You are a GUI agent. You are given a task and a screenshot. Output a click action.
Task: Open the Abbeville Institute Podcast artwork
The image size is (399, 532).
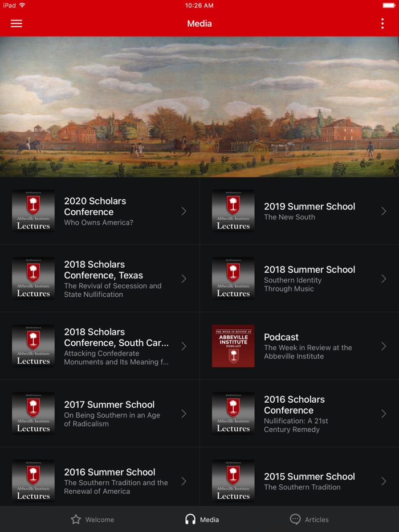tap(233, 346)
